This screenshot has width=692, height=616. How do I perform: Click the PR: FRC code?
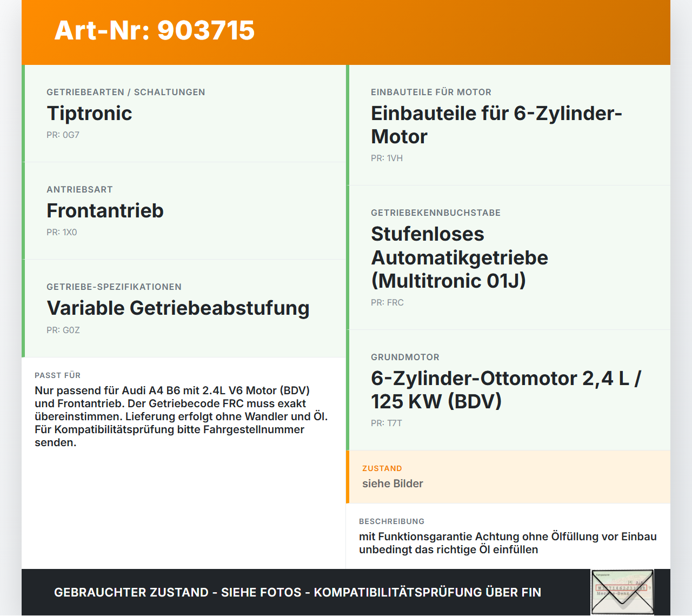387,303
